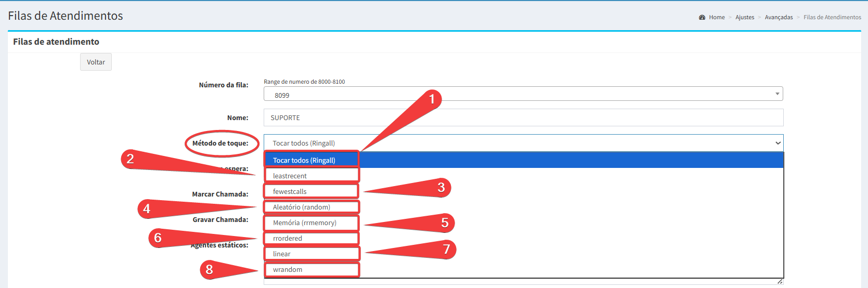The height and width of the screenshot is (288, 868).
Task: Click the Home dashboard icon in breadcrumb
Action: pos(702,17)
